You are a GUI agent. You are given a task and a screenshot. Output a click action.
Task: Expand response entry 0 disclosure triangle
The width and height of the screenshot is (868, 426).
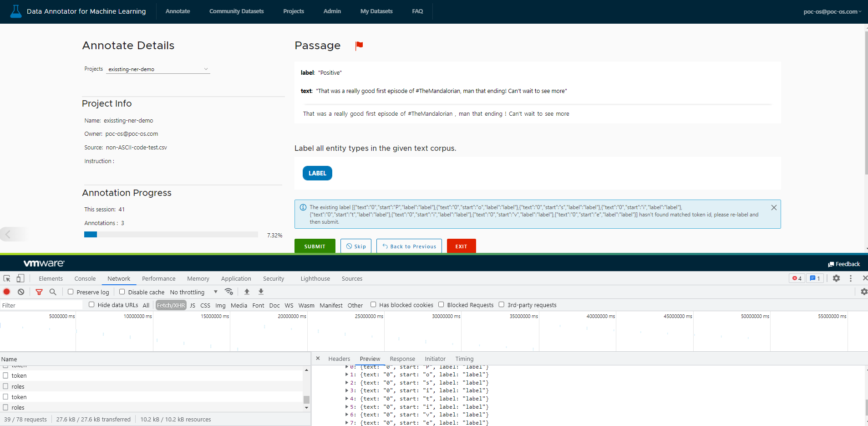346,367
